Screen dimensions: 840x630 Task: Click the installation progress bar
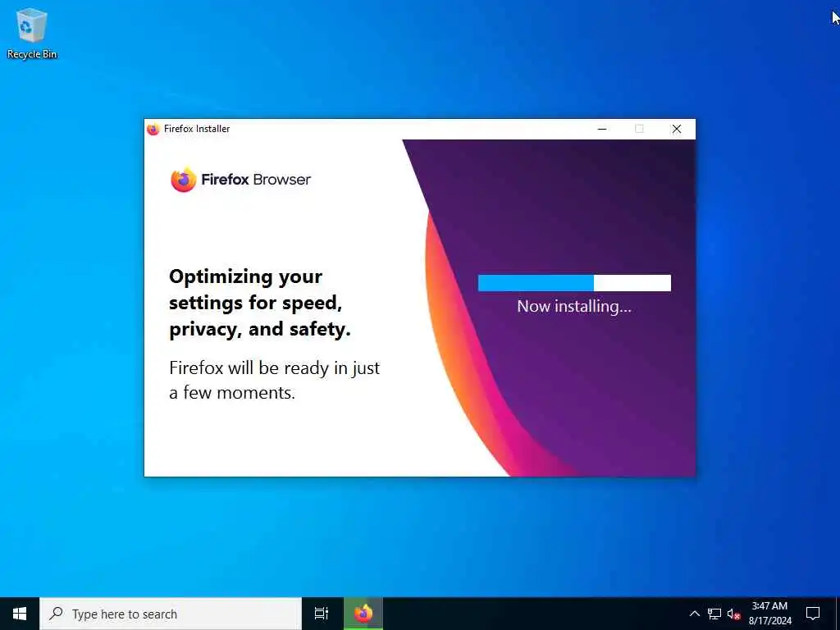(574, 283)
